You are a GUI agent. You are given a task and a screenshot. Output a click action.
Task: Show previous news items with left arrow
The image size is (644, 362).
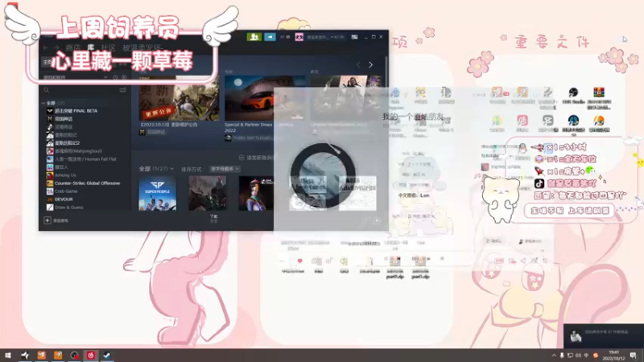point(358,65)
